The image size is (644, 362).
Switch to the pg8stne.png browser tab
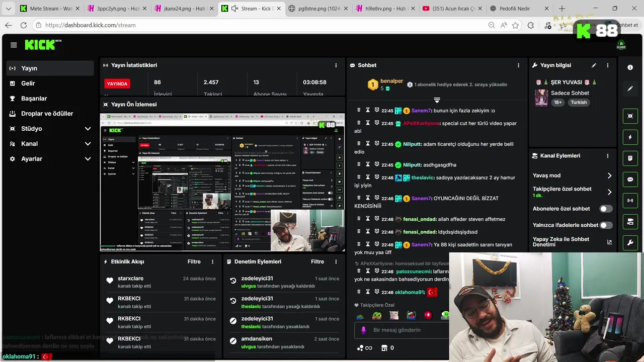(x=317, y=9)
